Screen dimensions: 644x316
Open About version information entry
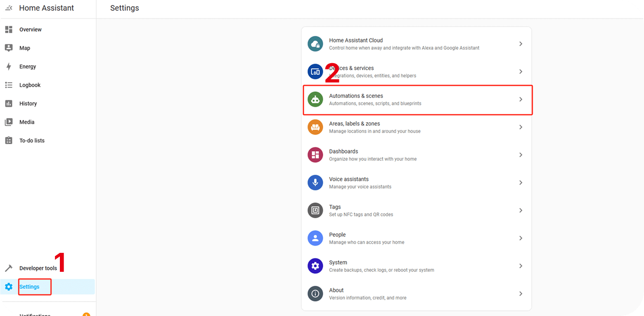tap(417, 294)
